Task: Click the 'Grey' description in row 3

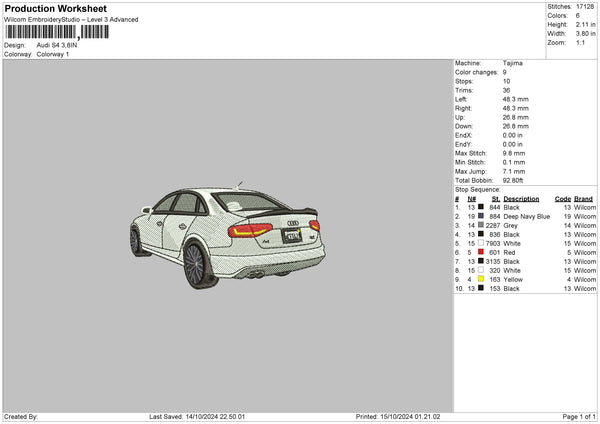Action: coord(510,226)
